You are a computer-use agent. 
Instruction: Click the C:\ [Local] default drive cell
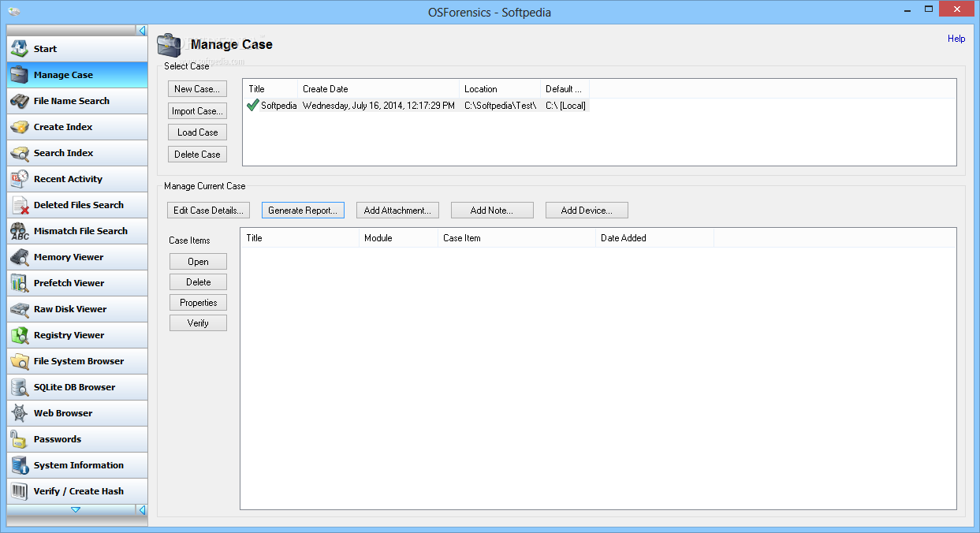click(x=565, y=105)
